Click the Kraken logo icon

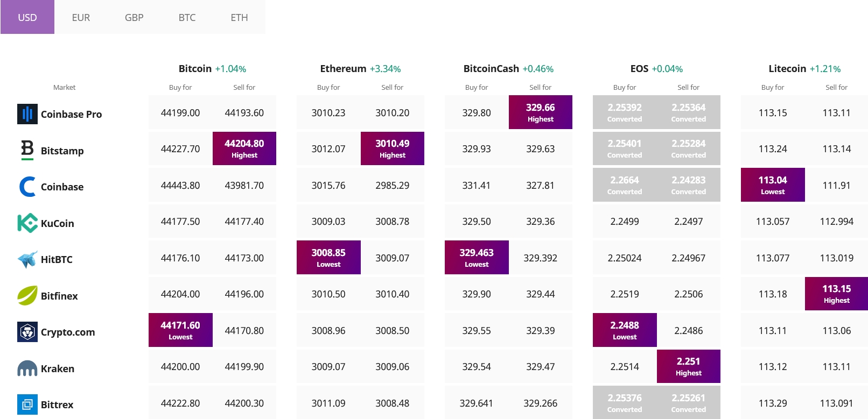tap(27, 368)
